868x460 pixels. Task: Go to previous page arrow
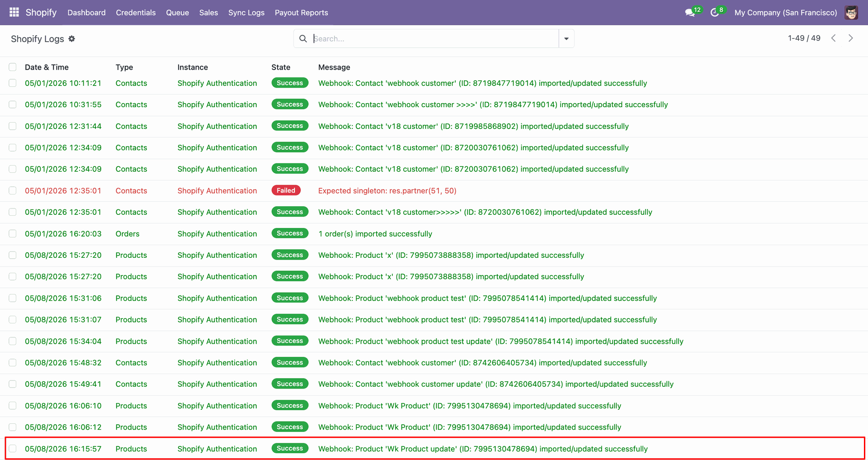coord(833,38)
